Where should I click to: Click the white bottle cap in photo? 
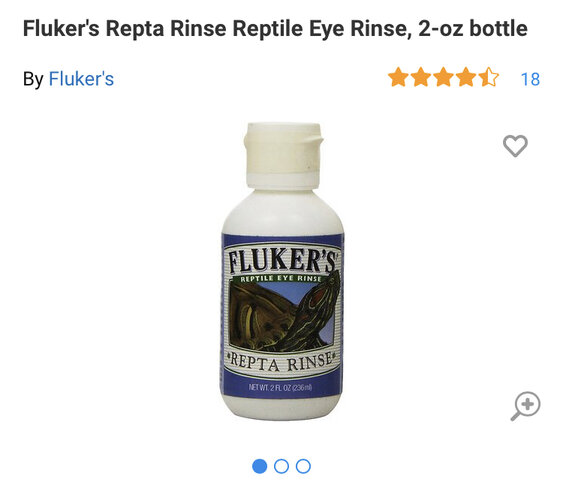[x=283, y=154]
